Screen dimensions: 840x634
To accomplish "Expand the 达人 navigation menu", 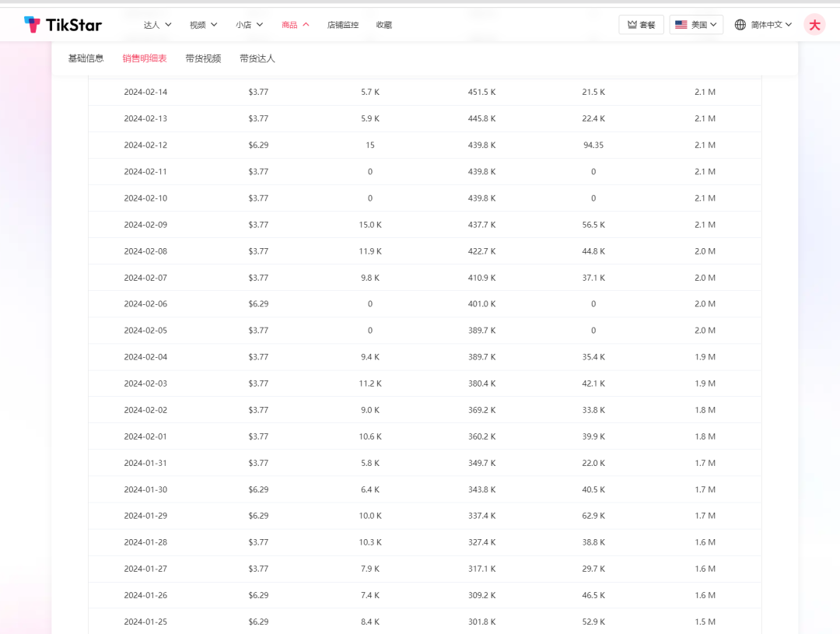I will click(x=157, y=25).
